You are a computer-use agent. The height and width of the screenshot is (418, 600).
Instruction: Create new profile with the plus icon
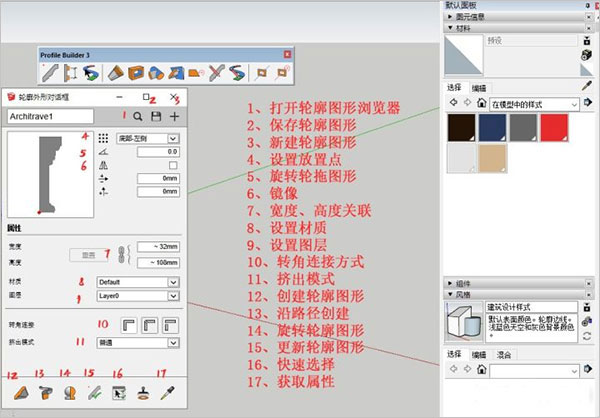(x=175, y=116)
